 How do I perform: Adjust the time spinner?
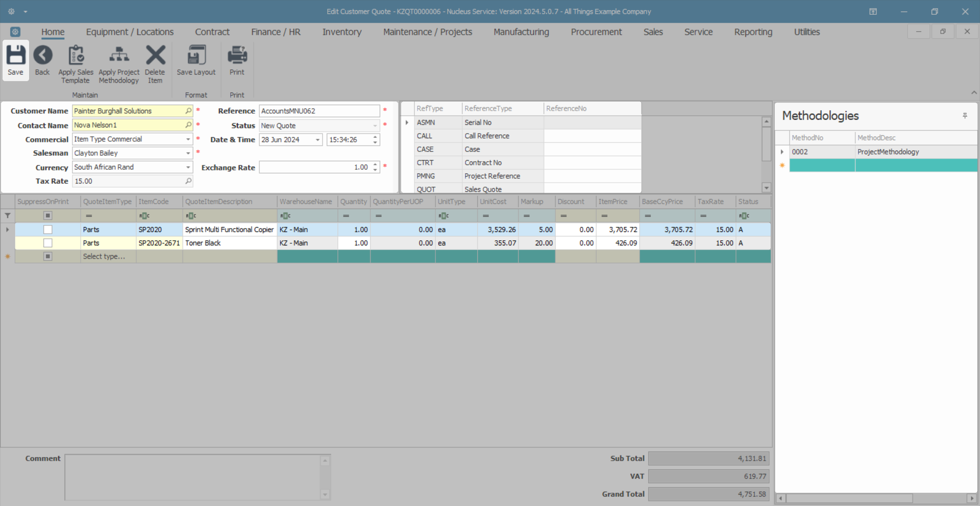(375, 140)
